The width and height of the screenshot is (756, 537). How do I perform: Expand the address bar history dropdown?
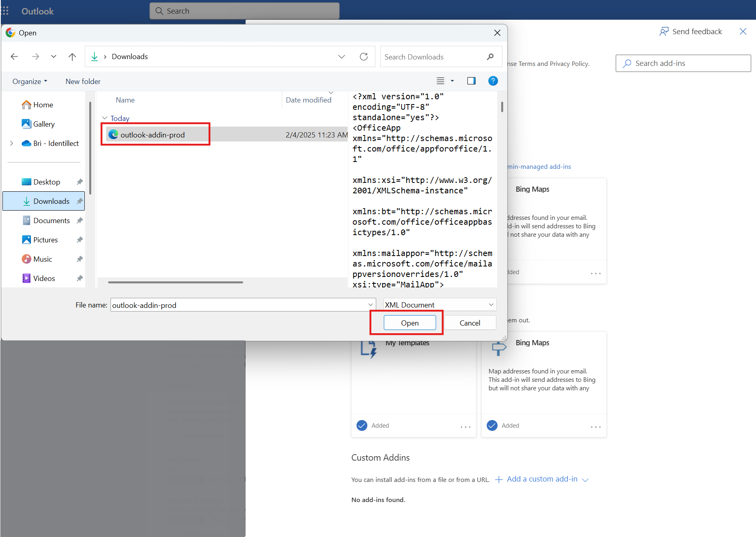[x=342, y=57]
